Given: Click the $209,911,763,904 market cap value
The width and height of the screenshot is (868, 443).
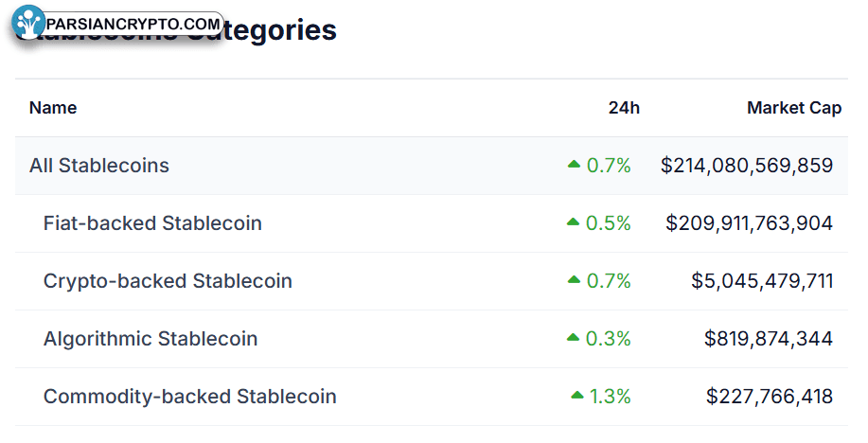Looking at the screenshot, I should tap(749, 222).
